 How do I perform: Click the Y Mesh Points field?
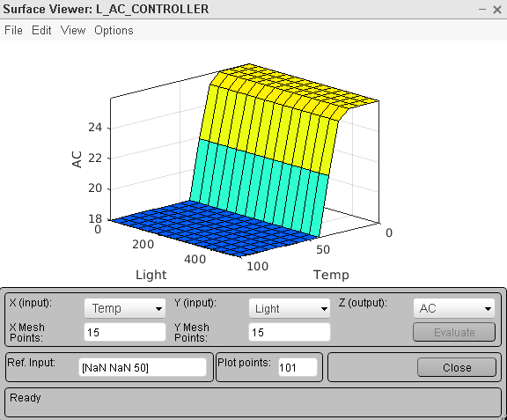click(290, 332)
